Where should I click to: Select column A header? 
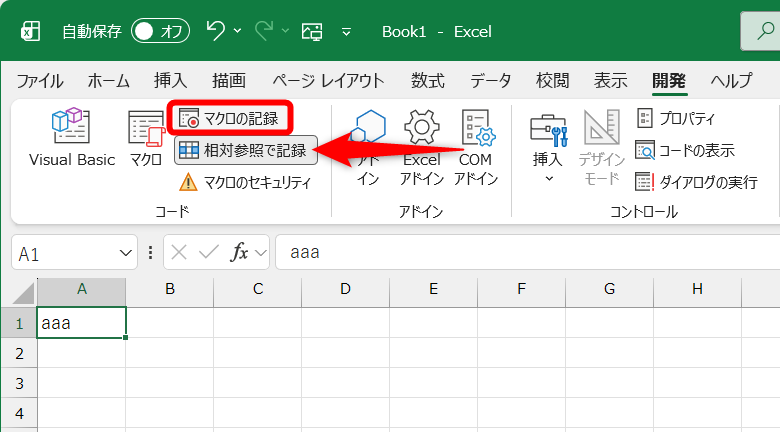(82, 292)
